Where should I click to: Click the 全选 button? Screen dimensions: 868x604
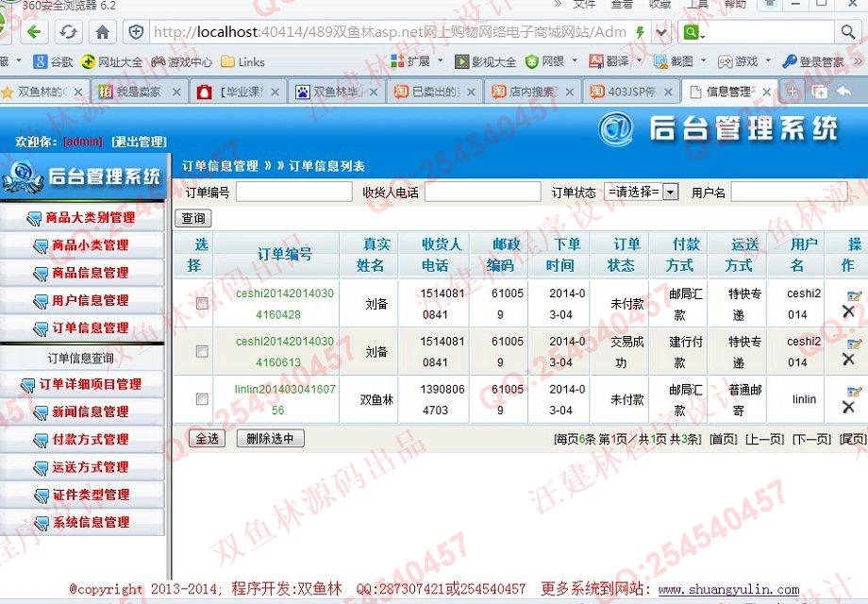207,439
